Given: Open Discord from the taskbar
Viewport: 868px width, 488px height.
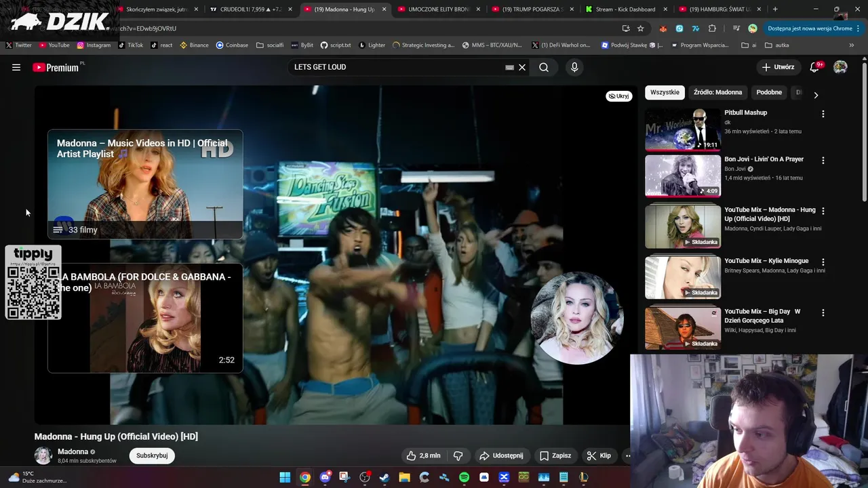Looking at the screenshot, I should [x=325, y=477].
